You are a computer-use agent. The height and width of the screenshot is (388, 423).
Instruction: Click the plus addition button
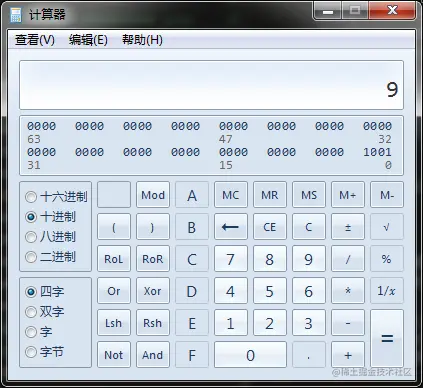(348, 355)
